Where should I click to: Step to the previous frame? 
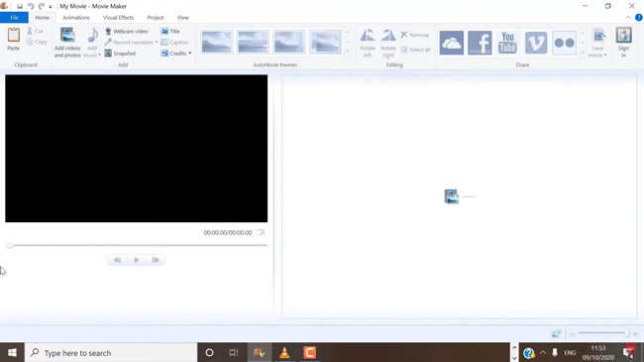tap(117, 260)
